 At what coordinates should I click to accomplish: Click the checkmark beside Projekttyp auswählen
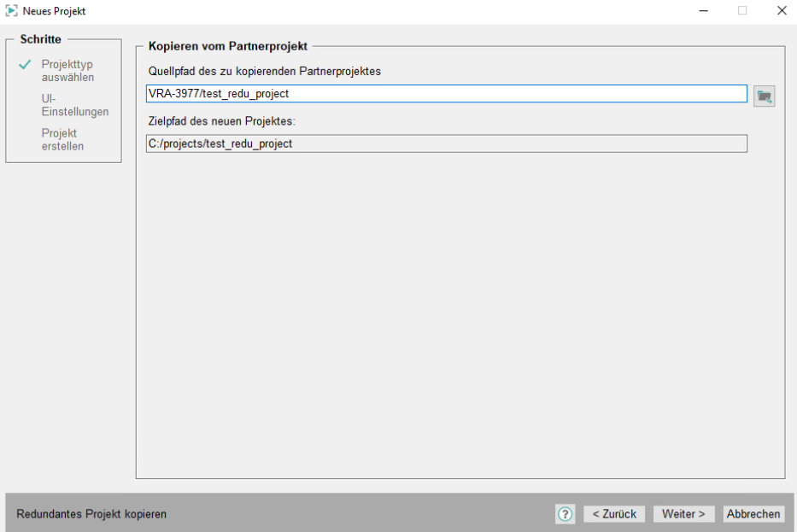pos(25,65)
